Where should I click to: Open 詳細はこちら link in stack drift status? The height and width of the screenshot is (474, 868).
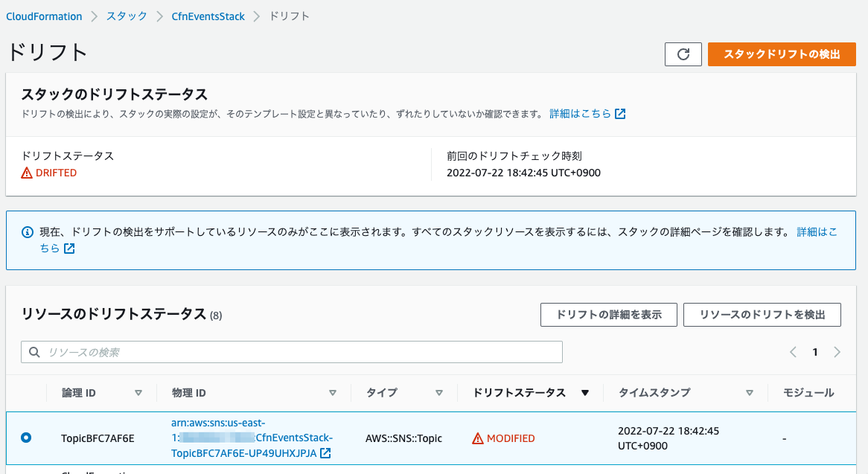580,113
